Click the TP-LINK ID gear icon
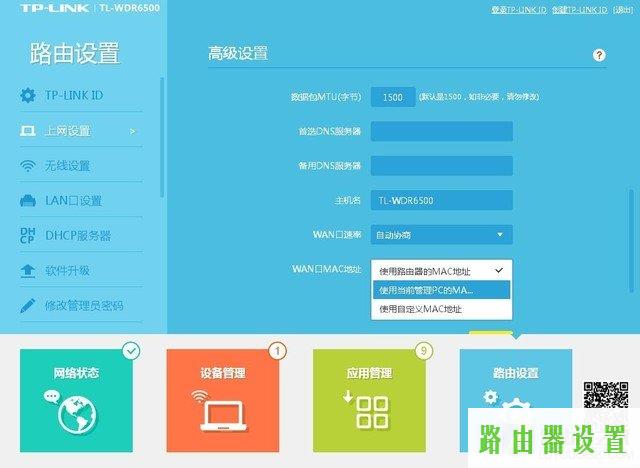The width and height of the screenshot is (640, 468). [28, 95]
